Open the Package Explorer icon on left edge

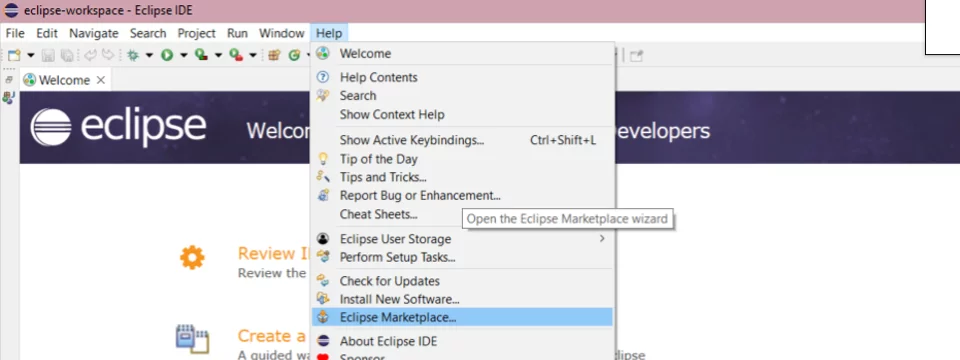pyautogui.click(x=9, y=97)
